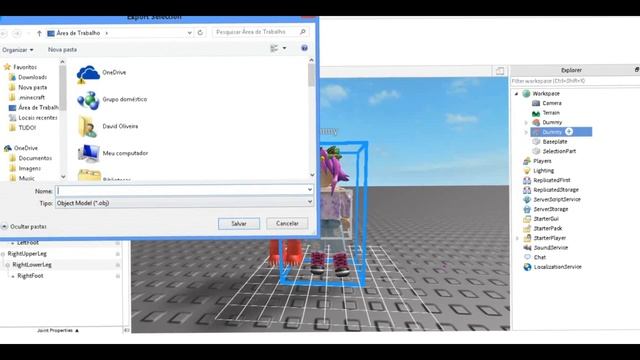Open OneDrive in the file list
Image resolution: width=640 pixels, height=360 pixels.
click(101, 73)
